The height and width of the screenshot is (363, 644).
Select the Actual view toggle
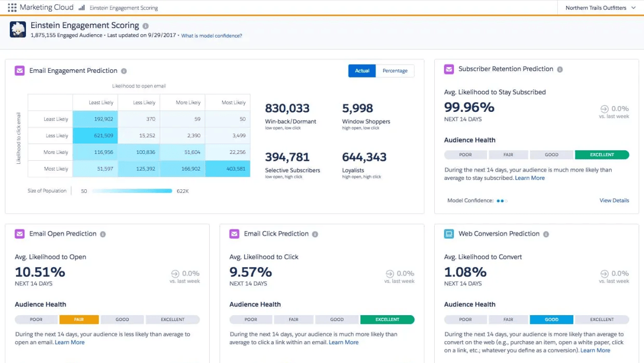click(361, 70)
